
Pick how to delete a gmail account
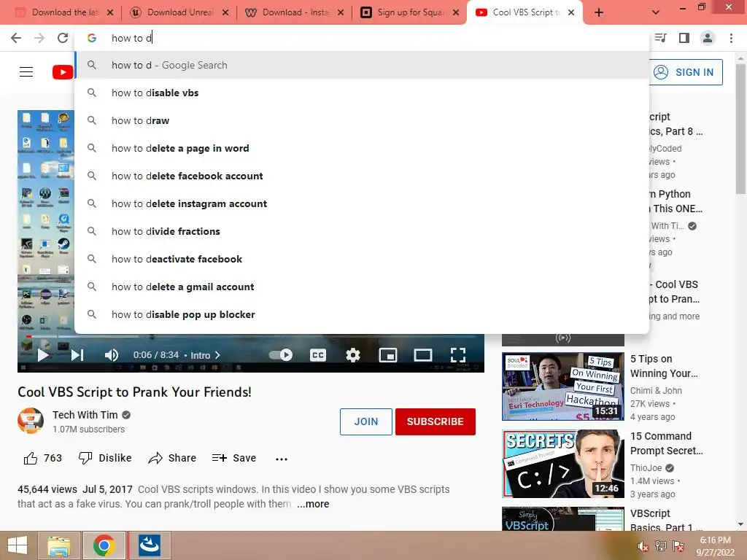coord(362,287)
